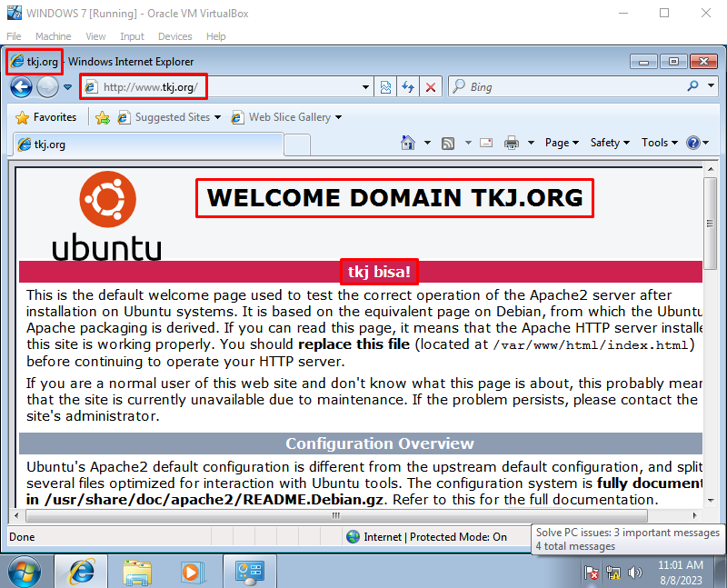Click Action Center flag tray icon
727x588 pixels.
592,573
